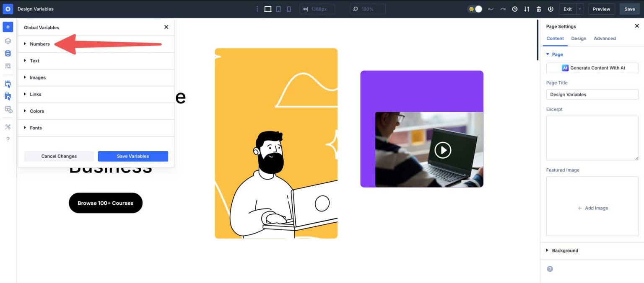Switch to the Advanced tab
The image size is (644, 283).
[x=605, y=39]
